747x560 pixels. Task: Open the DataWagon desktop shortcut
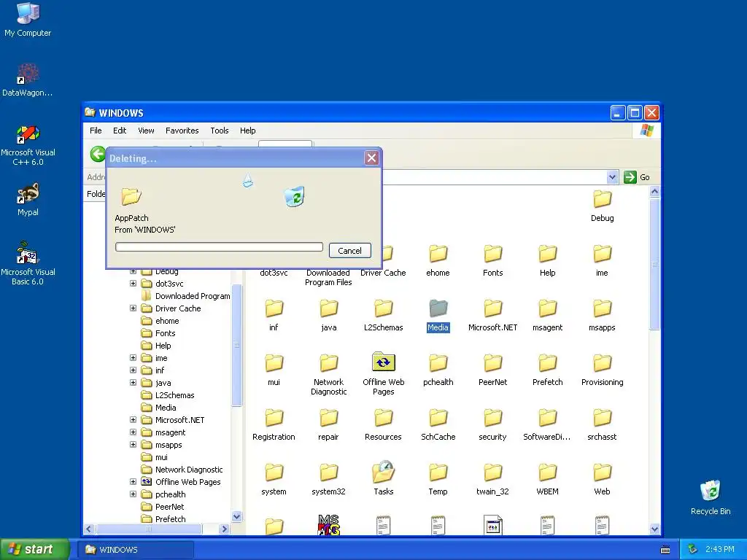click(x=28, y=79)
